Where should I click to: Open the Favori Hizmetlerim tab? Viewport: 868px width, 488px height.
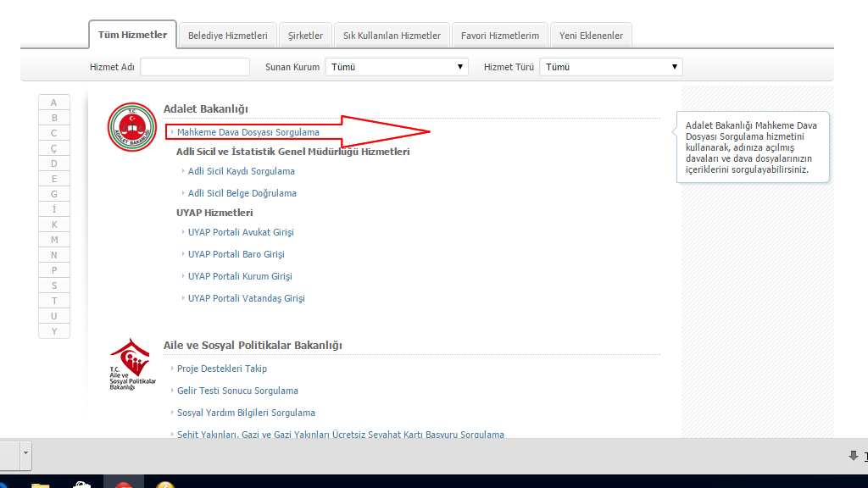coord(500,36)
